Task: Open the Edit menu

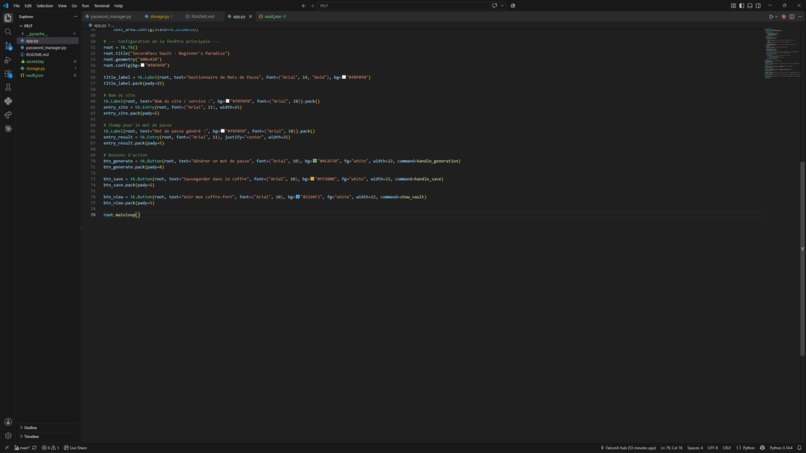Action: coord(28,6)
